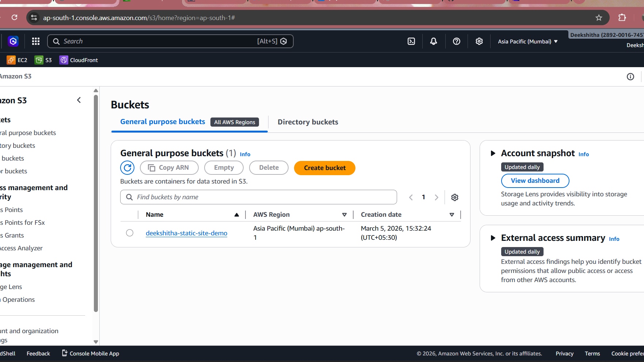Click the help question mark icon
Viewport: 644px width, 362px height.
click(x=456, y=41)
